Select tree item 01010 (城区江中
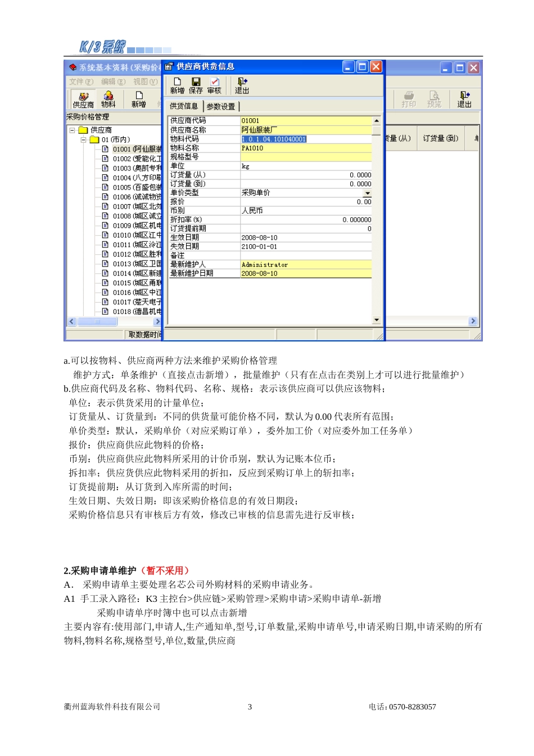 point(137,235)
